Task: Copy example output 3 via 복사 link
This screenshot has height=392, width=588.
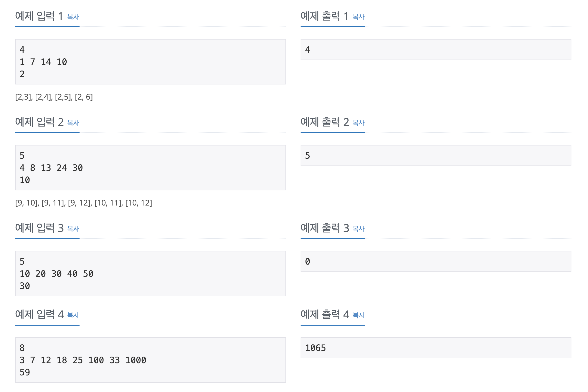Action: coord(359,229)
